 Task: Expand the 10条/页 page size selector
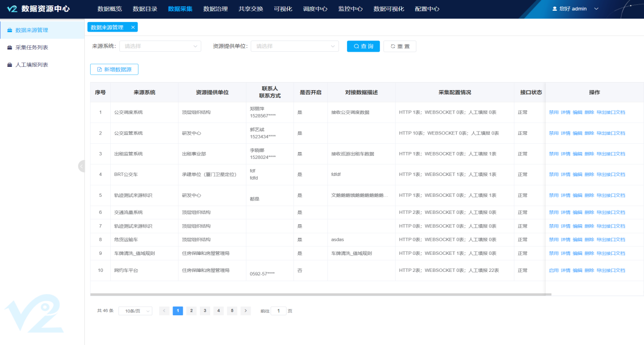click(x=135, y=311)
